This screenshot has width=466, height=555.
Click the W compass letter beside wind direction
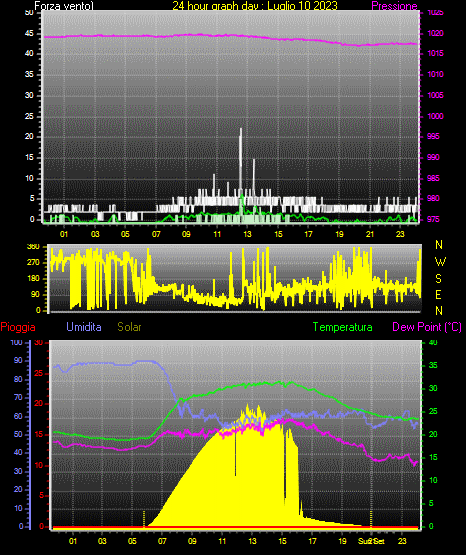tap(440, 262)
